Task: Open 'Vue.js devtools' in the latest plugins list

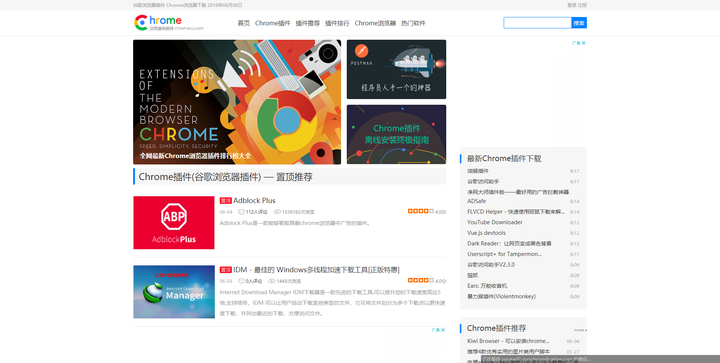Action: [486, 233]
